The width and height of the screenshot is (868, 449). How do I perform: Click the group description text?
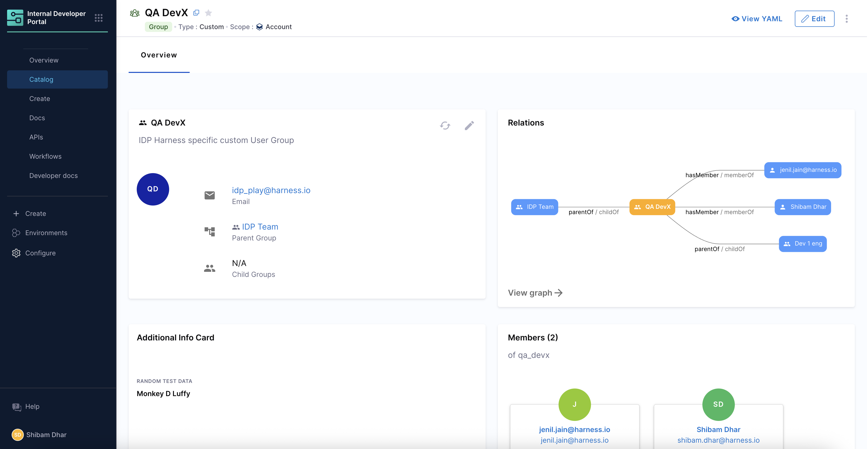point(216,140)
